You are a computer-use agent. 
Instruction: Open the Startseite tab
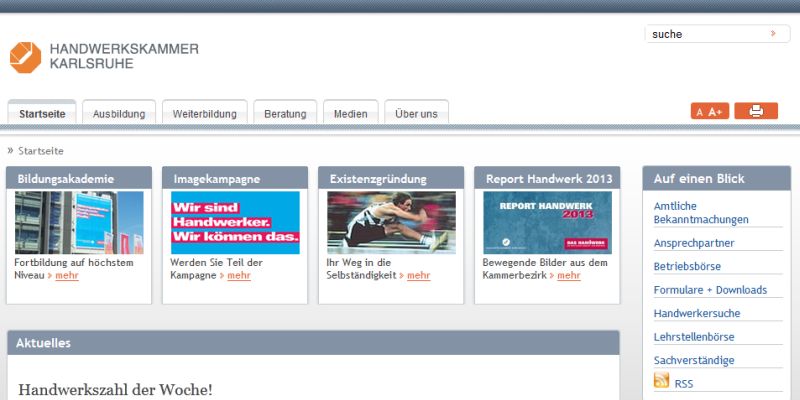[42, 112]
